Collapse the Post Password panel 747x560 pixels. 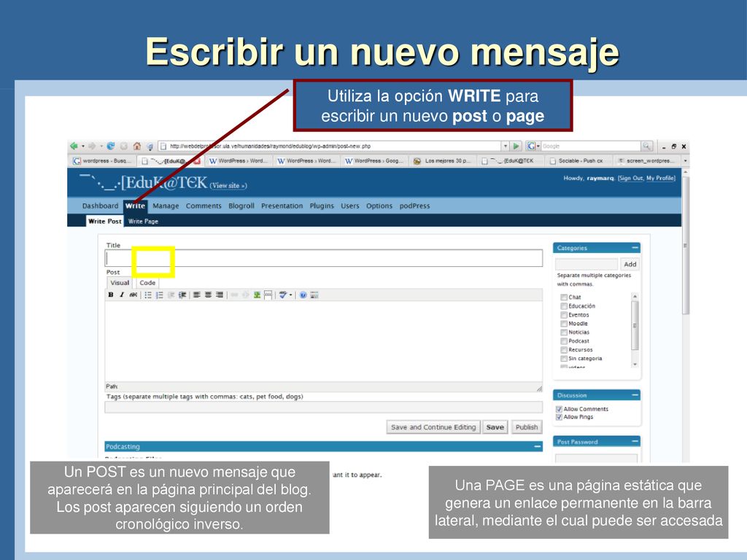[635, 441]
